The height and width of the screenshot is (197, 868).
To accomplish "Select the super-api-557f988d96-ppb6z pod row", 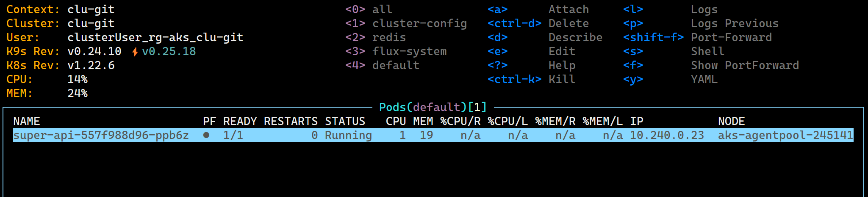I will point(101,135).
